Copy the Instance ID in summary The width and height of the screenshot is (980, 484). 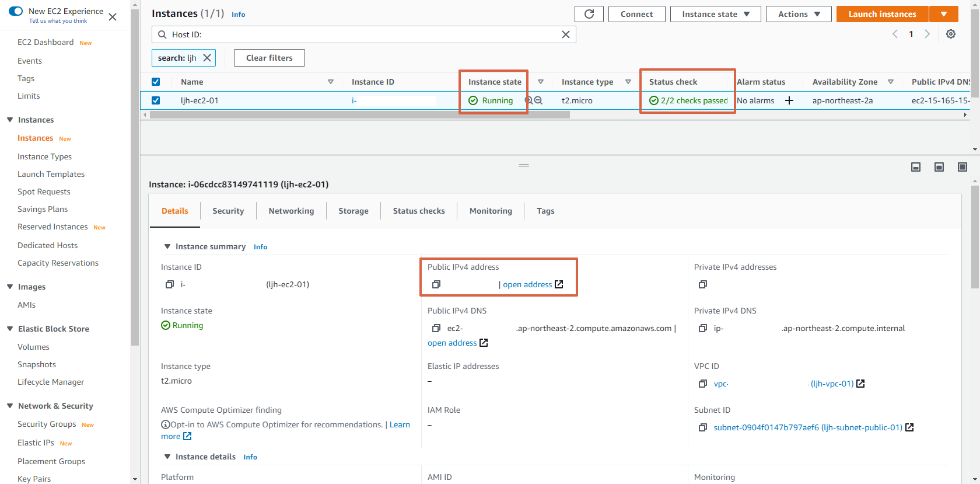coord(170,284)
